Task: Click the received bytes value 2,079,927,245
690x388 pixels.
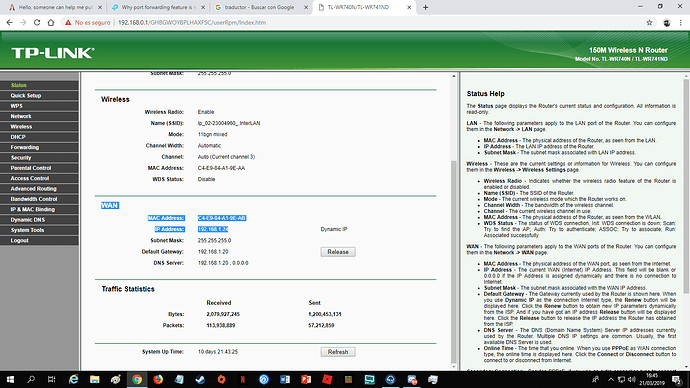Action: tap(223, 314)
